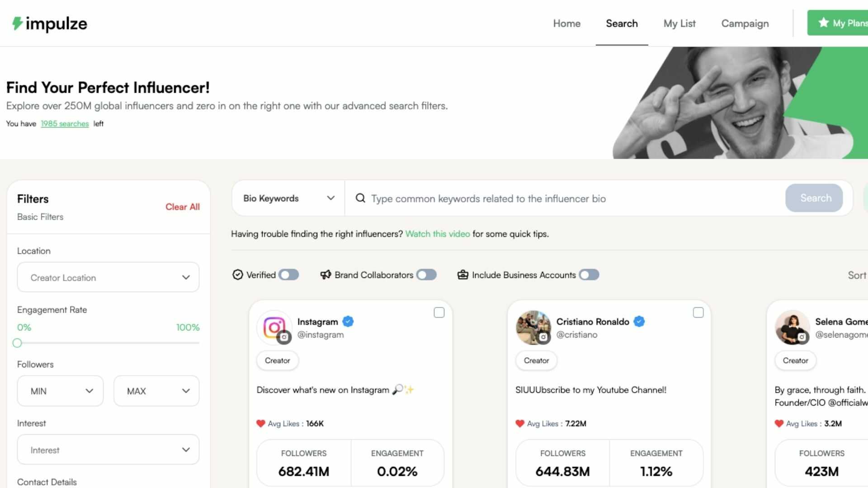
Task: Open the Creator Location dropdown
Action: point(108,277)
